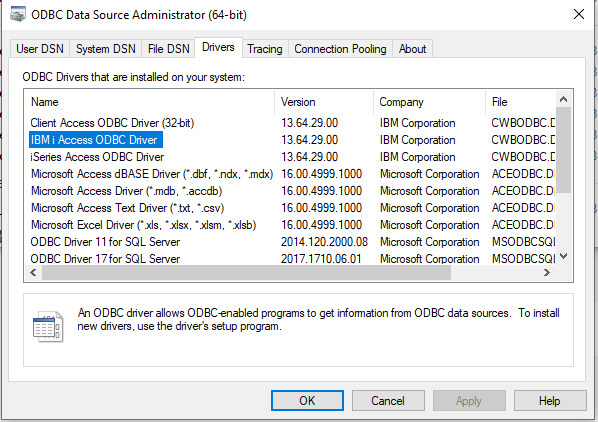Click version cell of Client Access driver

[x=310, y=123]
